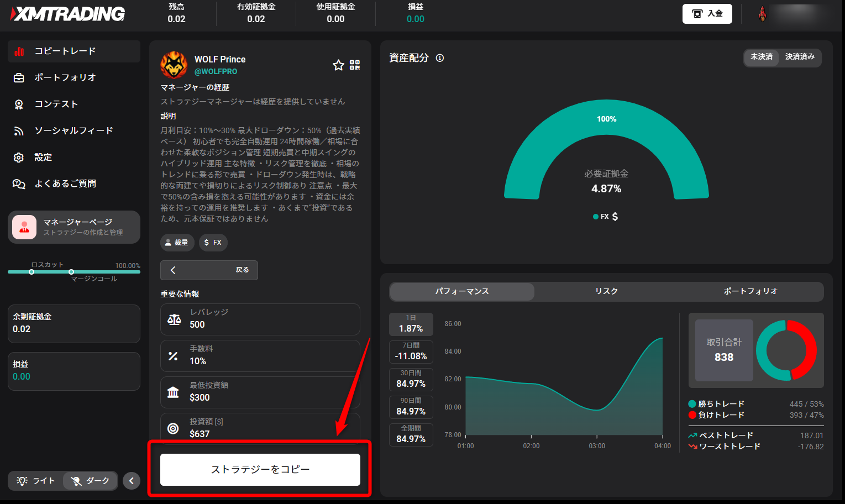This screenshot has height=504, width=845.
Task: Open the マネージャーページ card
Action: click(x=74, y=227)
